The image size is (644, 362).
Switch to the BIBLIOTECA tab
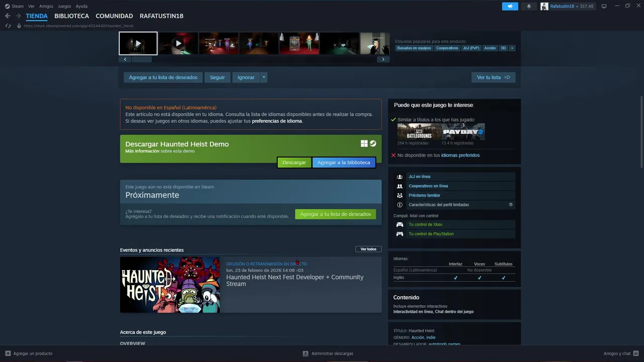coord(71,16)
